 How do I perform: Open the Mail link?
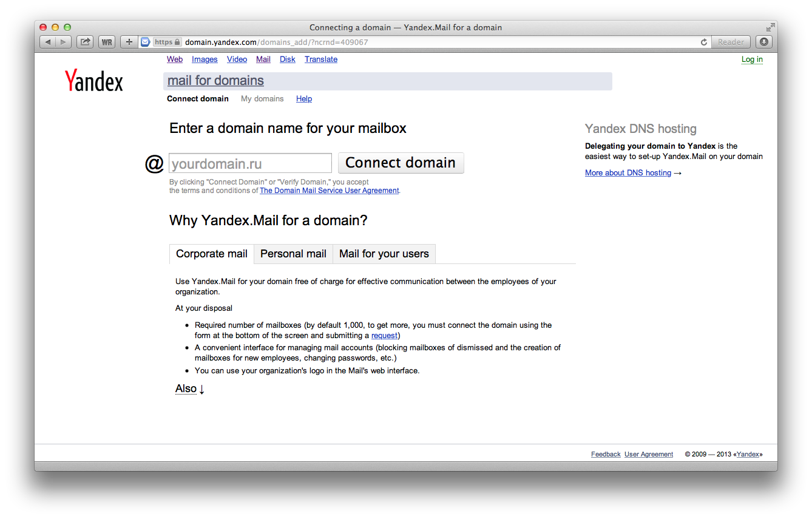click(x=263, y=59)
